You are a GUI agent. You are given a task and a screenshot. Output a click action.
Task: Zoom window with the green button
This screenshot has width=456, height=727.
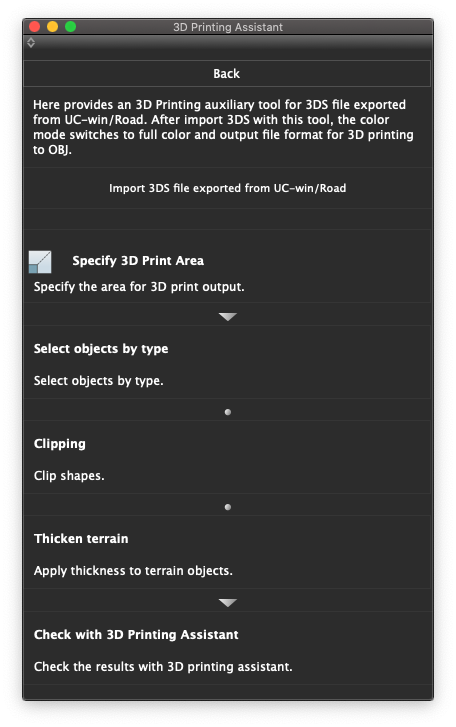click(70, 27)
